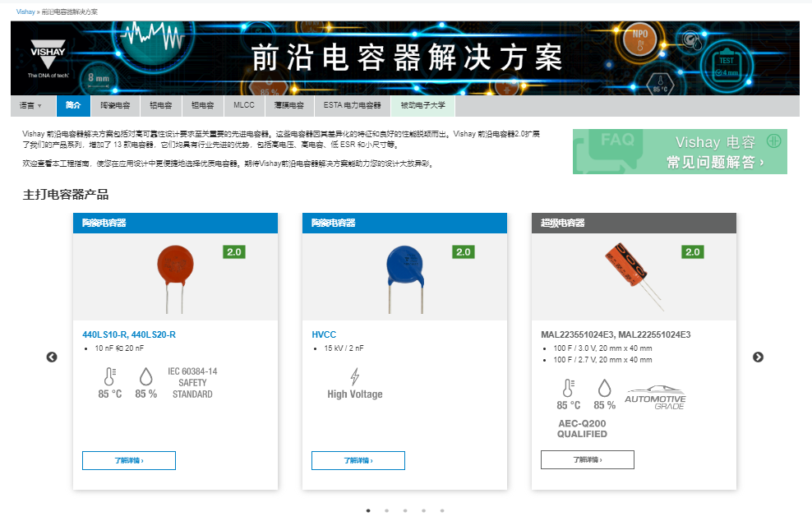Click the IEC 60384-14 SAFETY STANDARD label
The width and height of the screenshot is (812, 521).
pos(192,383)
